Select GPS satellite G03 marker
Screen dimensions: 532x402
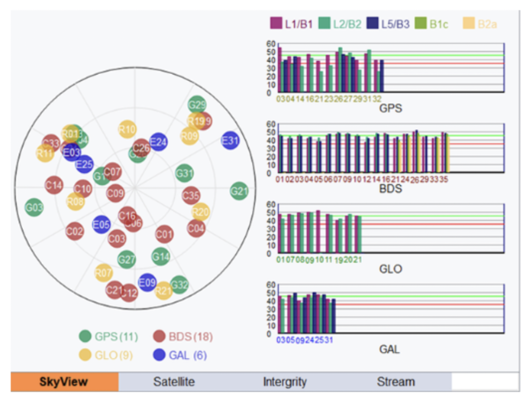point(34,208)
